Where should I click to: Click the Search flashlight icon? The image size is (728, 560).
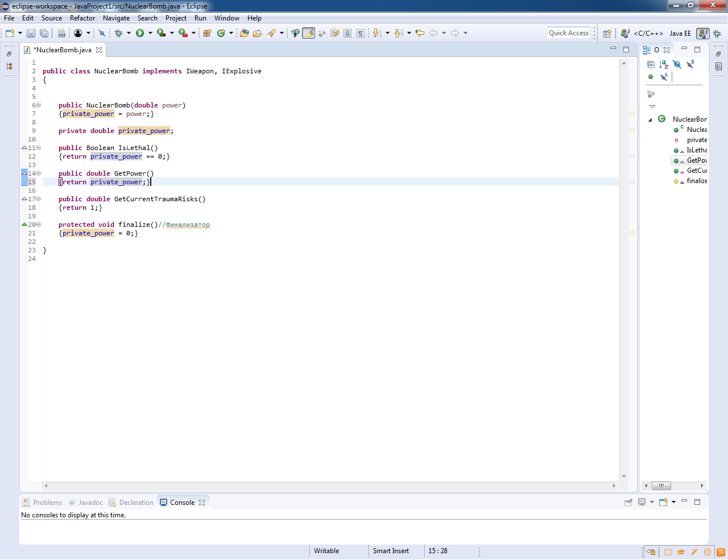coord(272,33)
